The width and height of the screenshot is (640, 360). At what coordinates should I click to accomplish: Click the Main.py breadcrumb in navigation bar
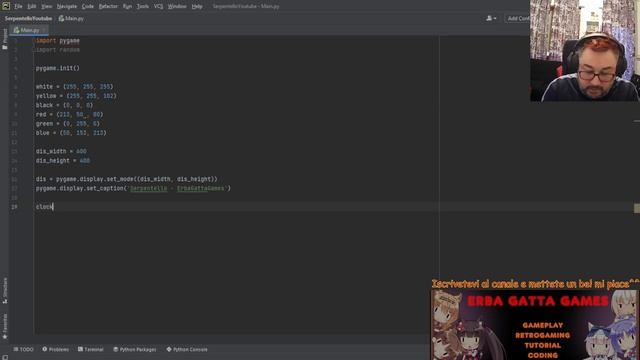tap(71, 18)
